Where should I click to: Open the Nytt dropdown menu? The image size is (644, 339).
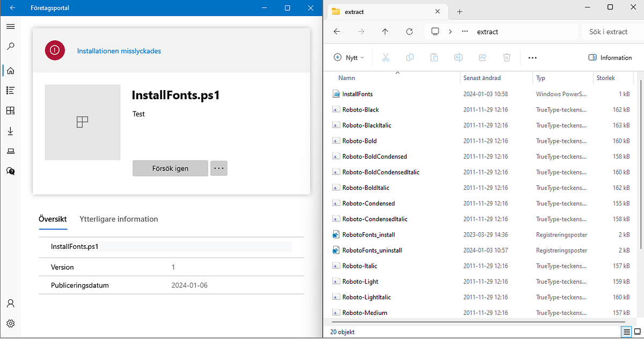coord(348,57)
